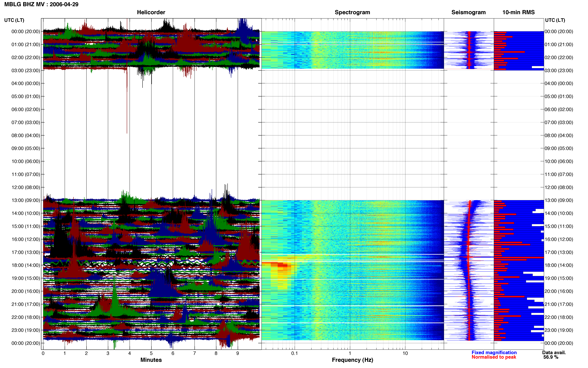Screen dimensions: 588x368
Task: Click 17:00 (13:00) on the left time axis
Action: (x=26, y=252)
